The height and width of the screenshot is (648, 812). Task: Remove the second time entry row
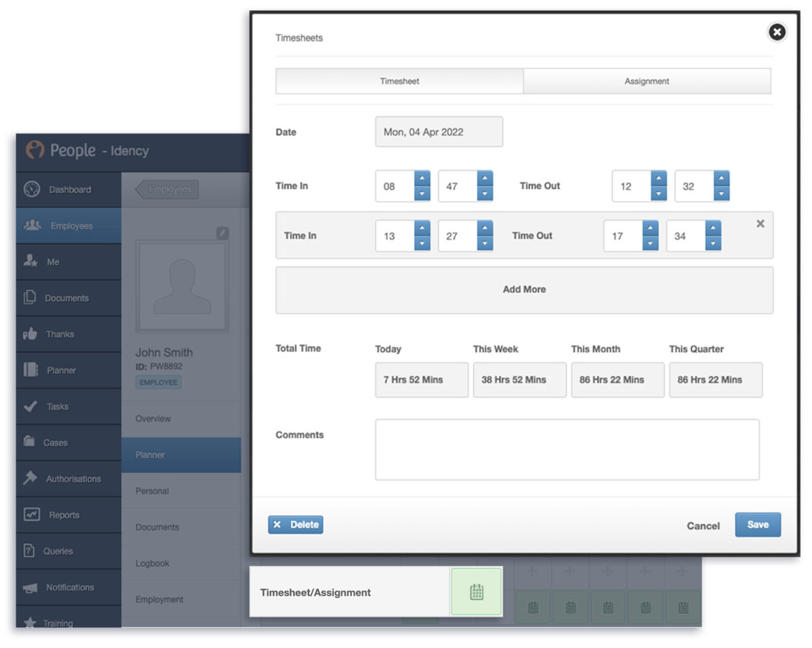click(x=760, y=223)
